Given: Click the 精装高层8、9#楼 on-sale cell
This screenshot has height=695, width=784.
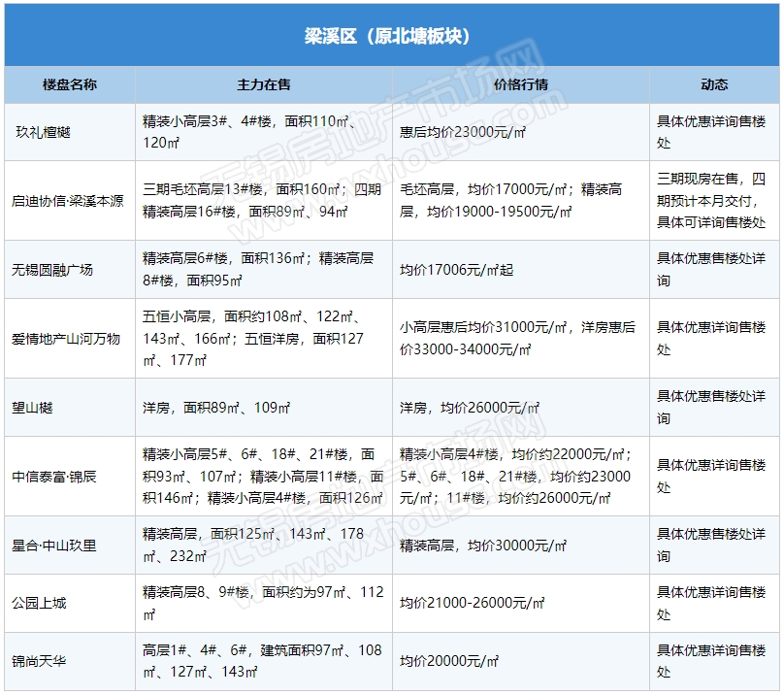Looking at the screenshot, I should [x=263, y=603].
